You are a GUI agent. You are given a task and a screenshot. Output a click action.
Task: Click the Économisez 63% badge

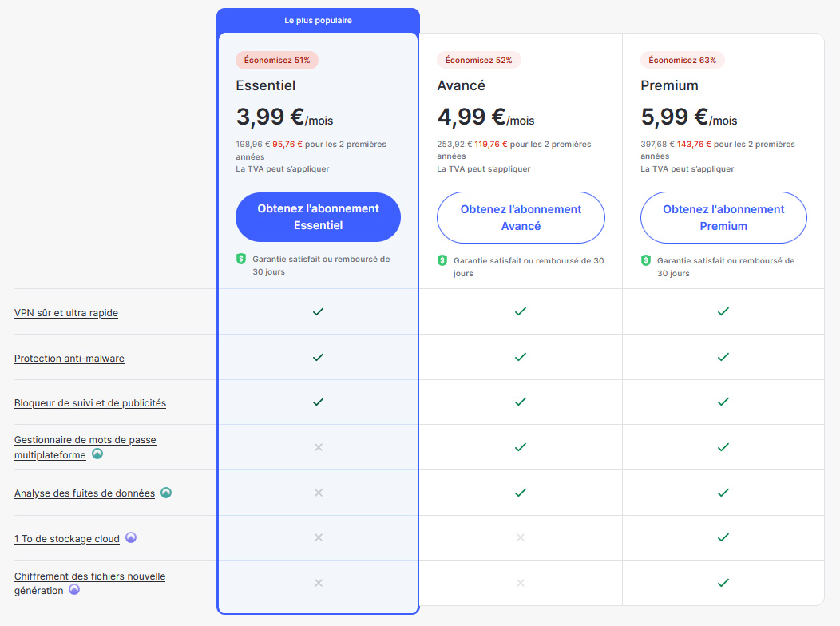682,60
